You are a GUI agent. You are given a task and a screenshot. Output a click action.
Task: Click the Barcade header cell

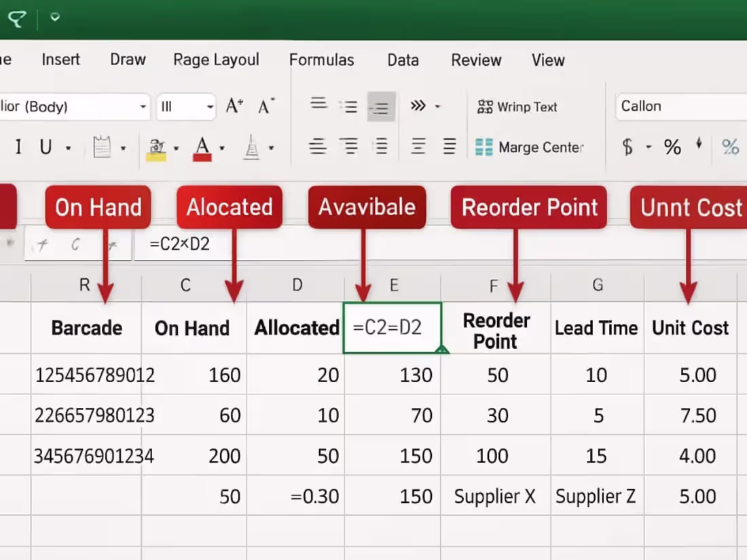[x=86, y=328]
